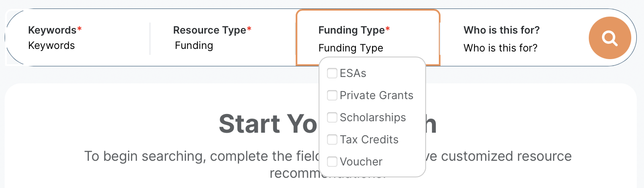The width and height of the screenshot is (644, 188).
Task: Click the bold Keywords field label
Action: click(x=52, y=30)
